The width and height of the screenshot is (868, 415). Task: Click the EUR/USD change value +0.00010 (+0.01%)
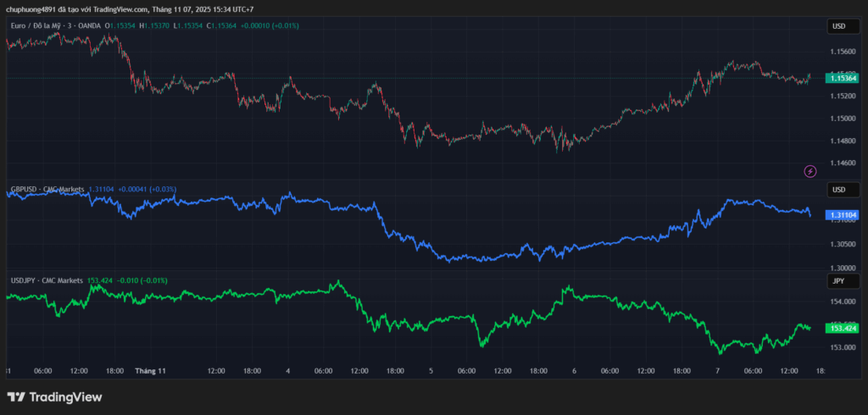(270, 26)
